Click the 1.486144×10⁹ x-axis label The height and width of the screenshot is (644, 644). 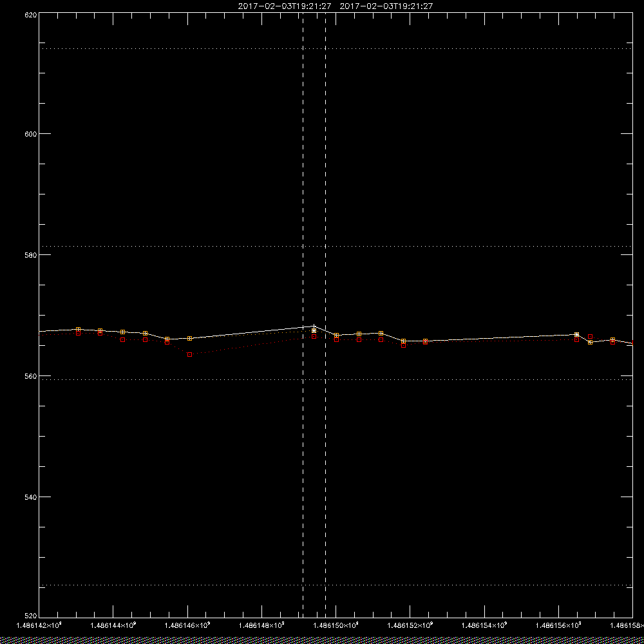[113, 625]
